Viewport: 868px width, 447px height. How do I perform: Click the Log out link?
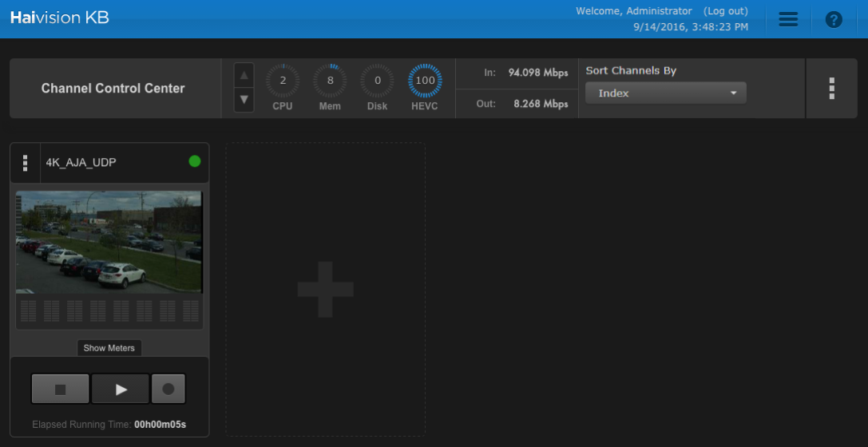point(725,11)
